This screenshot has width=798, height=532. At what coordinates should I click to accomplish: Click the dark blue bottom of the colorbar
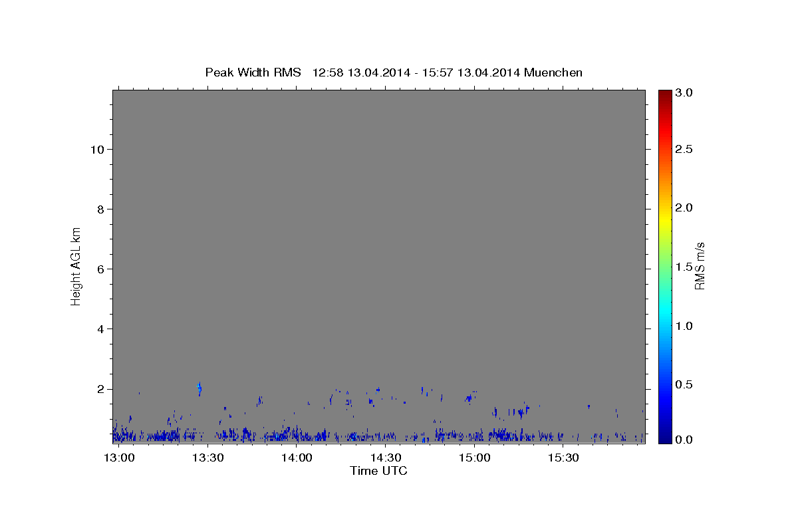pyautogui.click(x=664, y=438)
